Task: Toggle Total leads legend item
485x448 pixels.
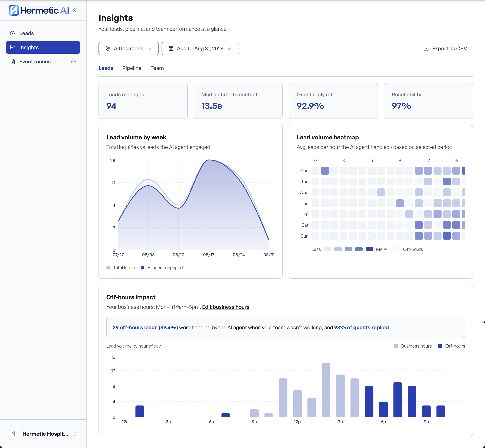Action: tap(121, 268)
